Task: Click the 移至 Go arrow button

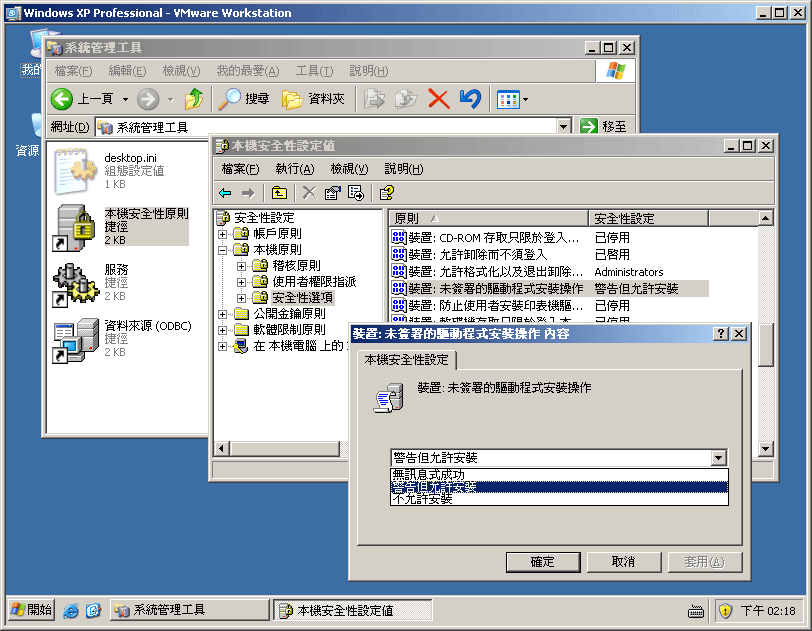Action: tap(589, 126)
